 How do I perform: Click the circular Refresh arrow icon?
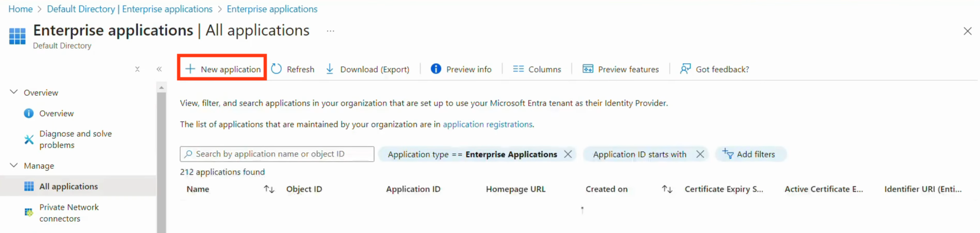click(x=276, y=69)
